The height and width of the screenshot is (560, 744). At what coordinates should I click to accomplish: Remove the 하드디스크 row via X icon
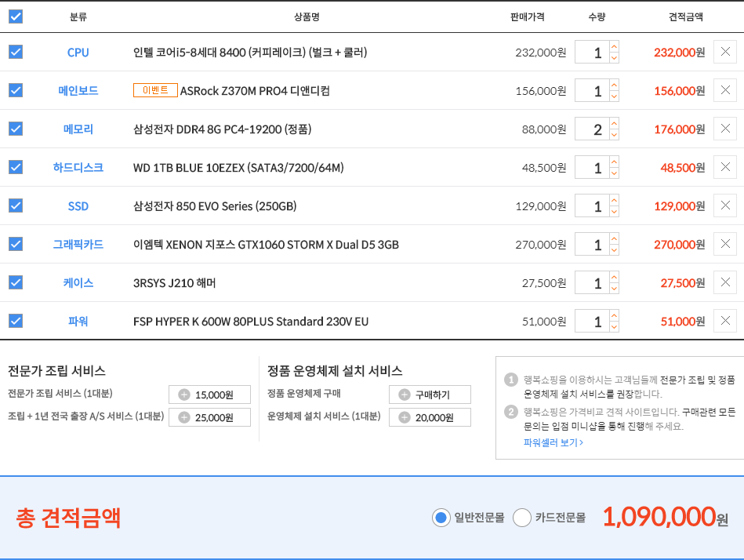coord(725,167)
